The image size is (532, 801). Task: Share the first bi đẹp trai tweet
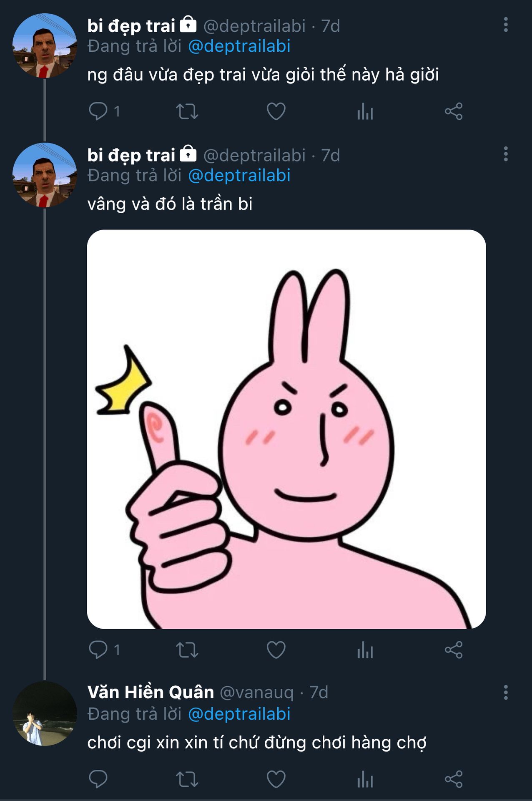(454, 111)
